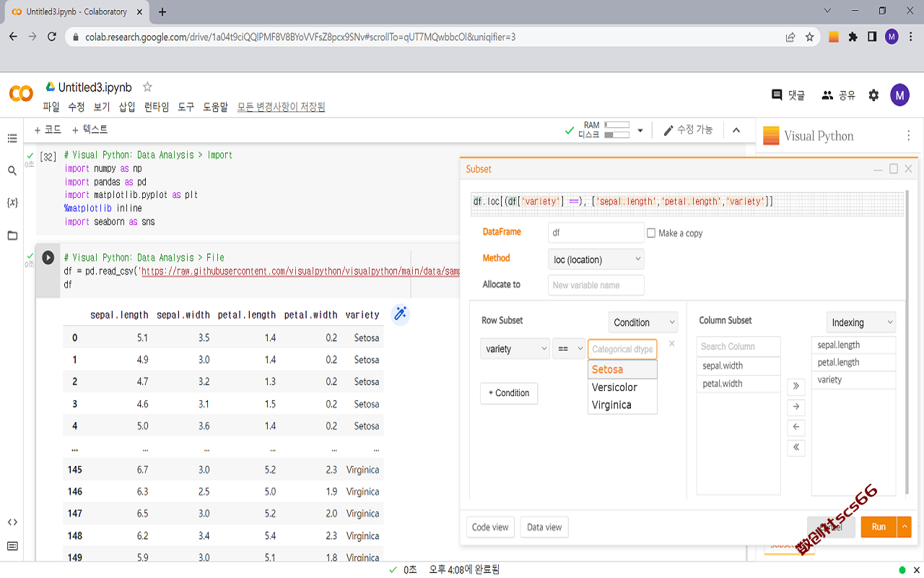Select petal.width in the available columns list
Image resolution: width=924 pixels, height=578 pixels.
[x=738, y=384]
